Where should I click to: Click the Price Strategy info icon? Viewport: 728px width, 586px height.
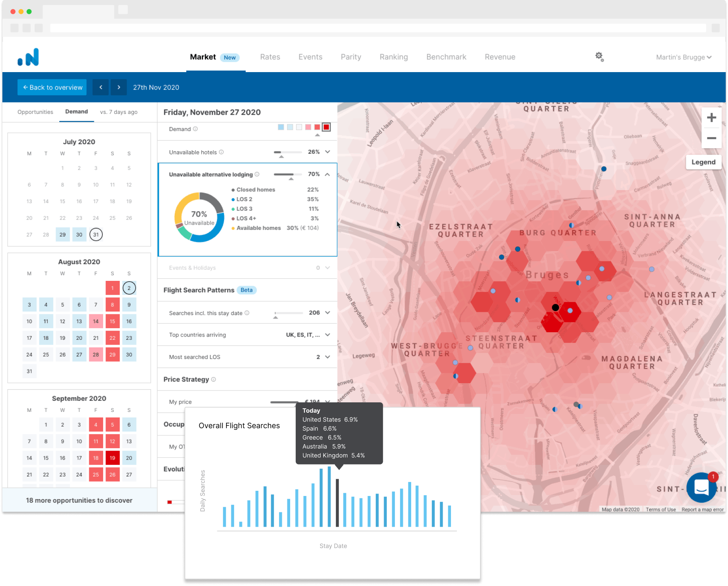pyautogui.click(x=214, y=379)
